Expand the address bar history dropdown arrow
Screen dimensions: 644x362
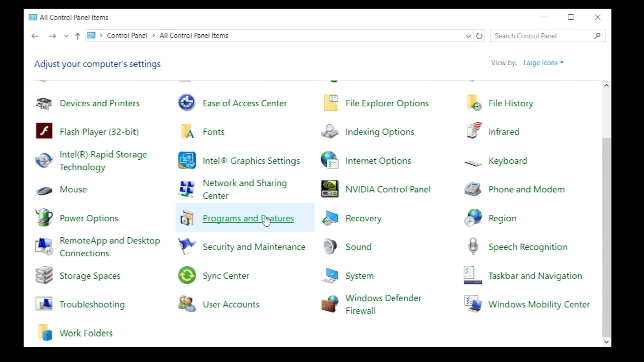468,36
